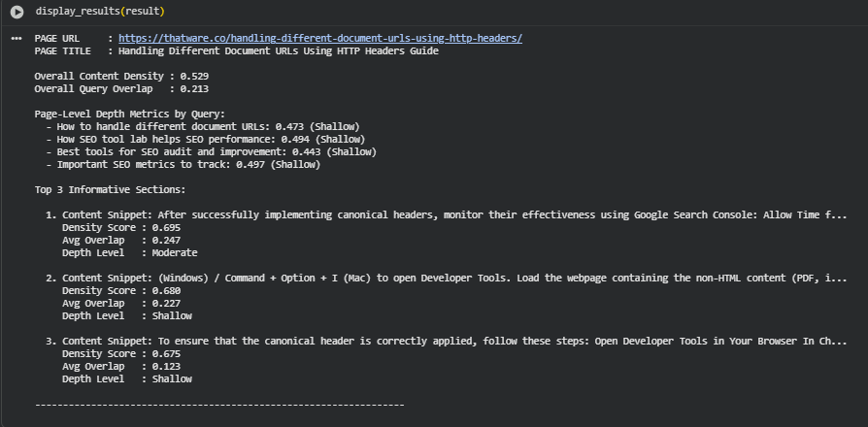868x427 pixels.
Task: Click the PAGE TITLE output line
Action: point(236,50)
